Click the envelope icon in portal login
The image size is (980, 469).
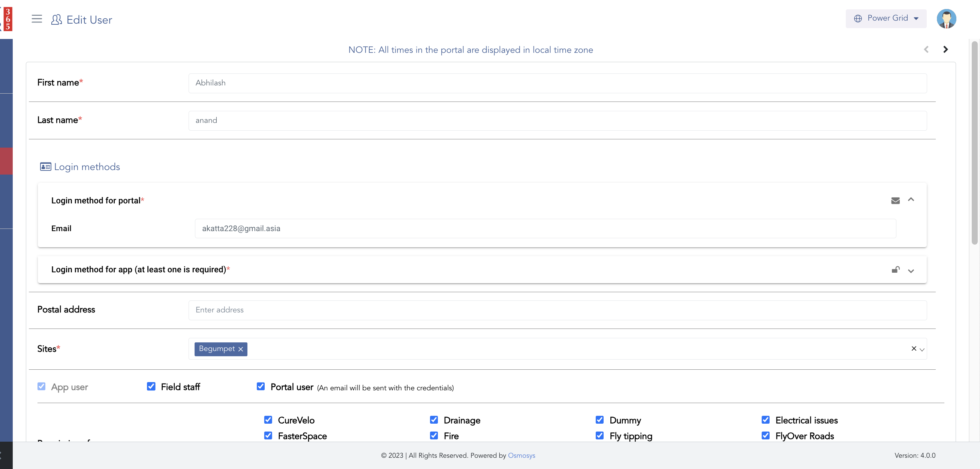pos(895,201)
